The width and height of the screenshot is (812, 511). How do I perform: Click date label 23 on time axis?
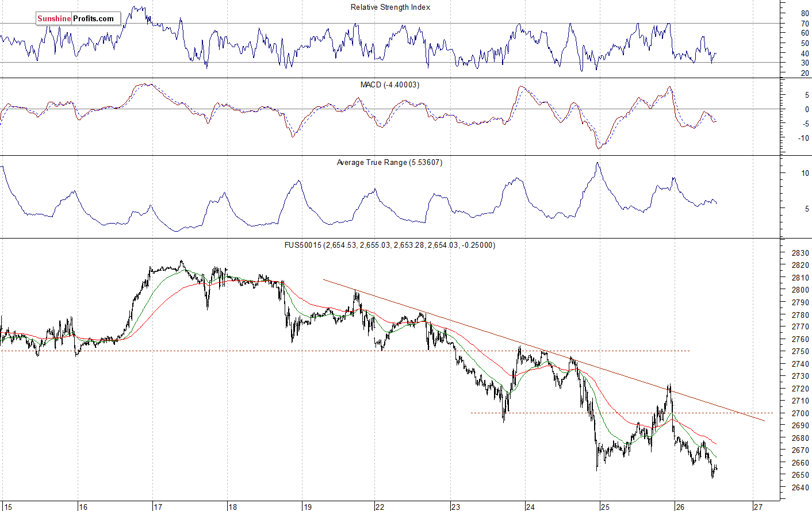[x=455, y=507]
